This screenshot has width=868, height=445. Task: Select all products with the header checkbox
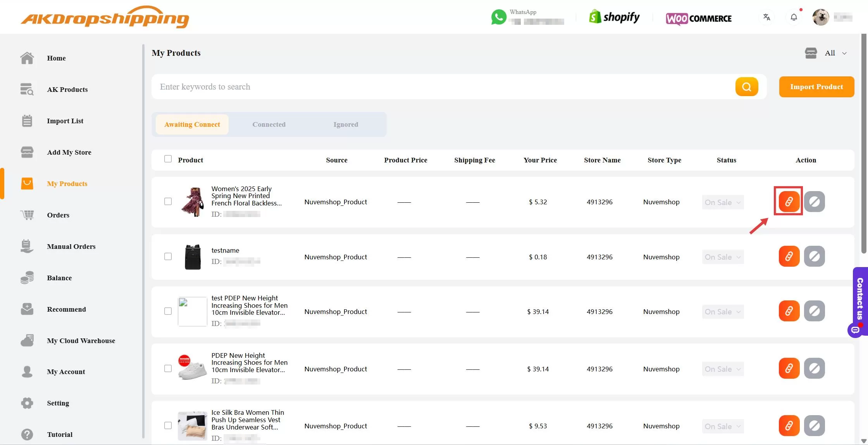168,159
